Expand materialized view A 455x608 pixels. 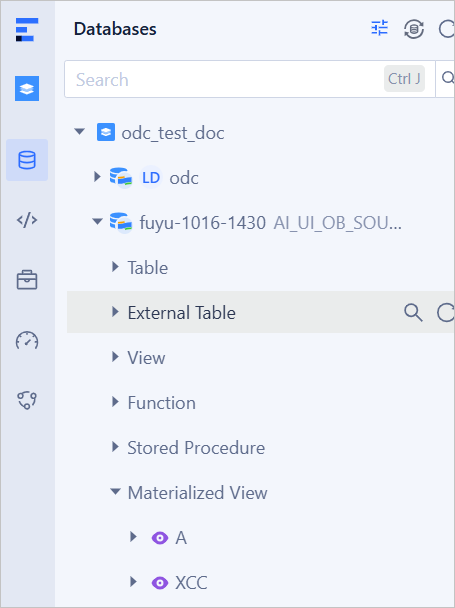coord(133,537)
